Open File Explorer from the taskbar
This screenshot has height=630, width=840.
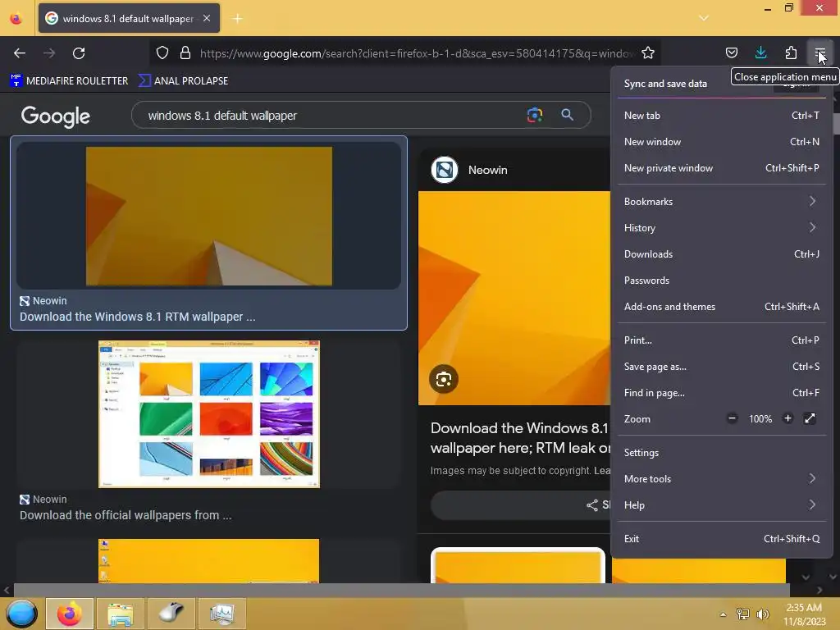tap(120, 614)
